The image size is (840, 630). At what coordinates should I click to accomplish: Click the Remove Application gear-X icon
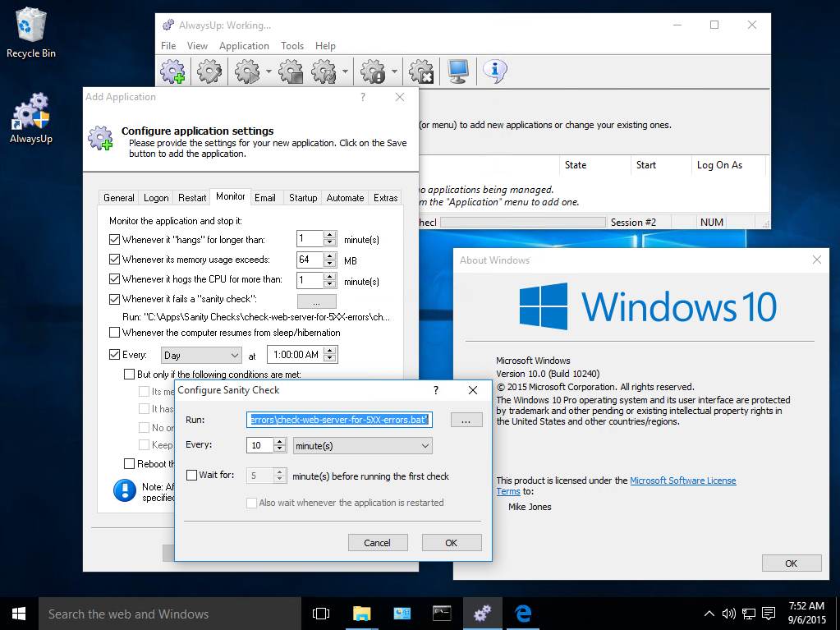(x=421, y=71)
